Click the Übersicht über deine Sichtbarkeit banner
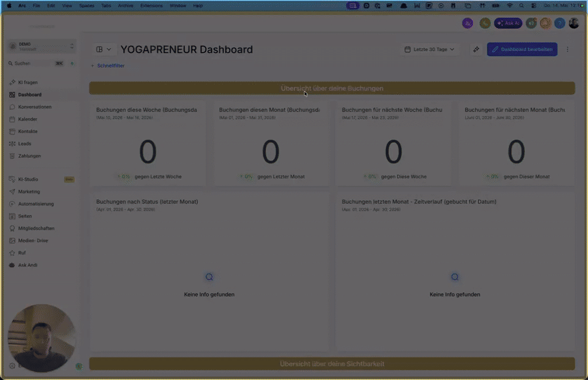The image size is (588, 380). [x=332, y=364]
